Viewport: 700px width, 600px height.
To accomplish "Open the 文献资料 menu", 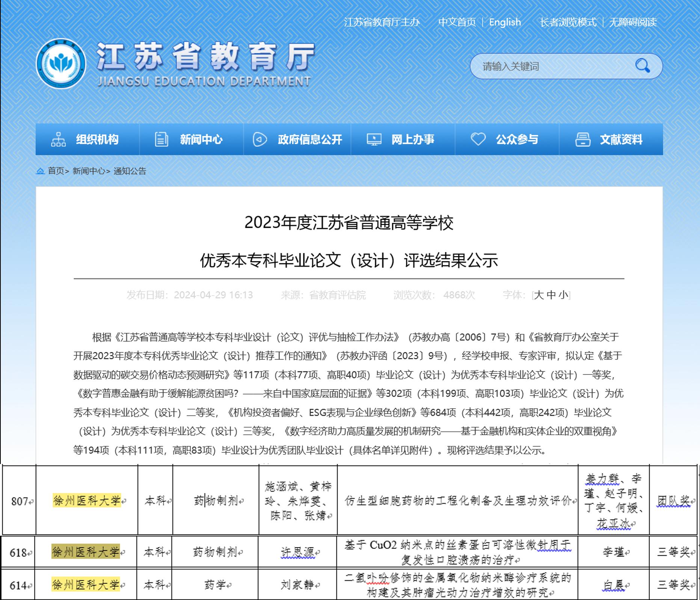I will pos(611,139).
